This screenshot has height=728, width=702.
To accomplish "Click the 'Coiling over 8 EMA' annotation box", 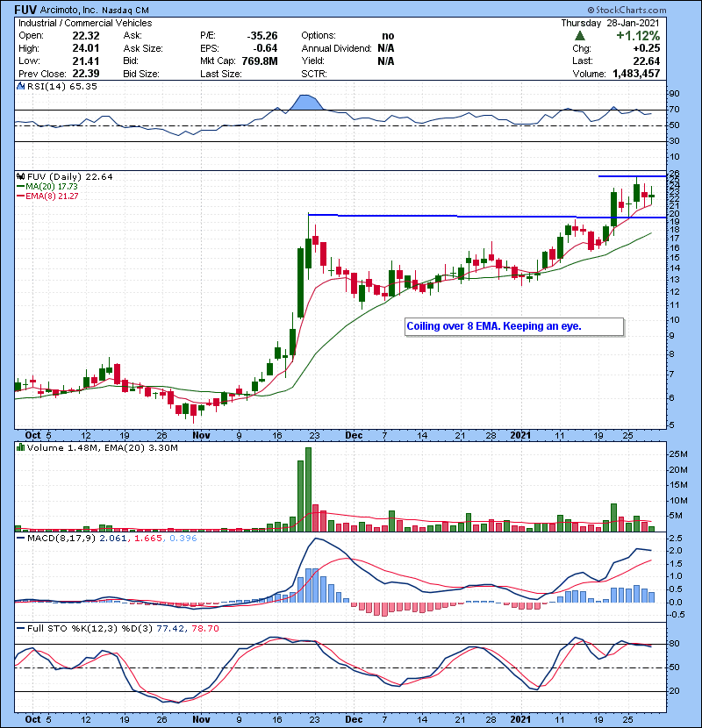I will [x=514, y=326].
